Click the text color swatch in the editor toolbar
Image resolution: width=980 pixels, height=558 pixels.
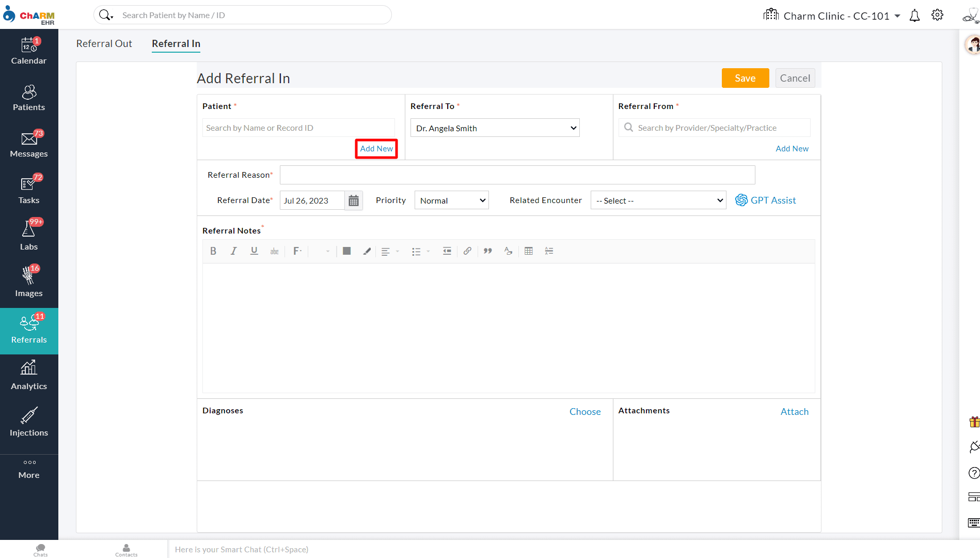click(x=346, y=251)
